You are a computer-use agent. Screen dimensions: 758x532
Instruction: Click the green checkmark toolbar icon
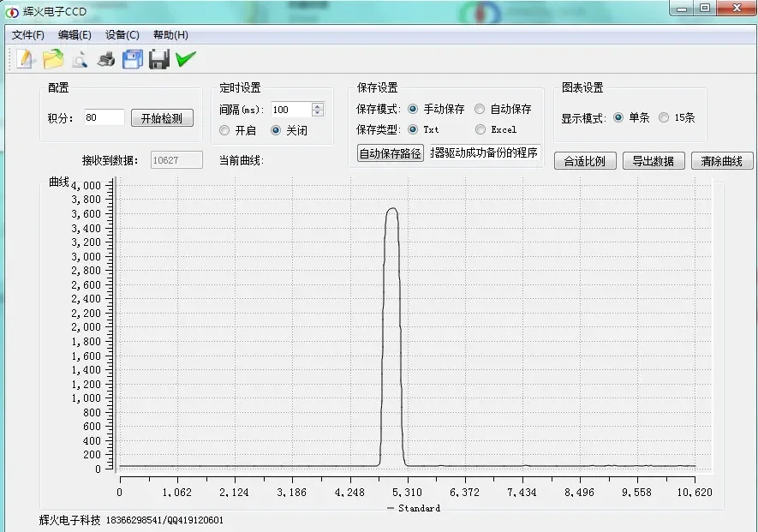click(x=186, y=59)
